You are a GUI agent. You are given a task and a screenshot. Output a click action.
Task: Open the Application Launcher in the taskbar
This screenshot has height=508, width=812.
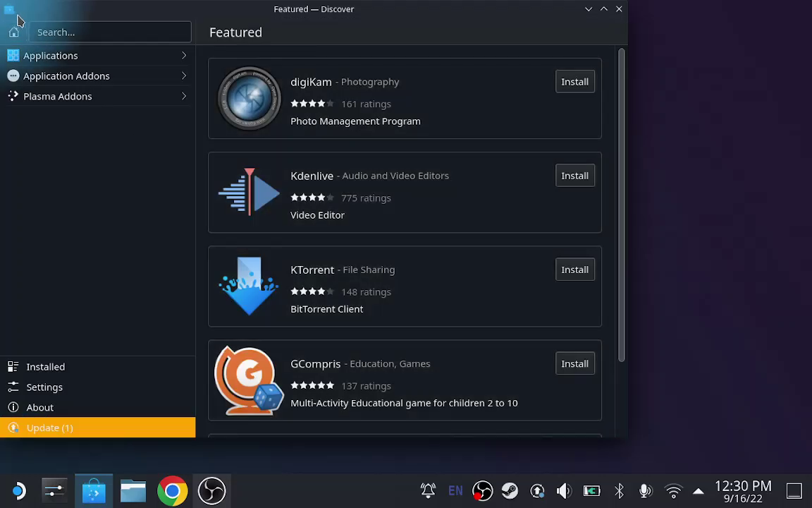click(18, 490)
